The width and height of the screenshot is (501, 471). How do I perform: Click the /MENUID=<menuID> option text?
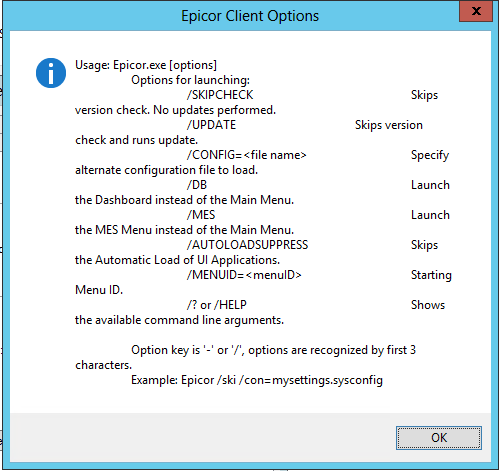pos(244,275)
